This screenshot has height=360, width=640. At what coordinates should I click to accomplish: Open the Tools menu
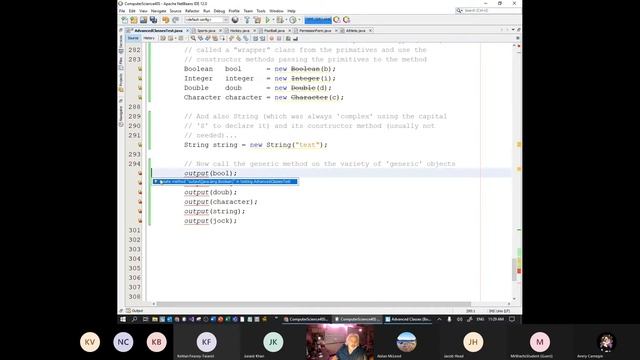pos(261,11)
